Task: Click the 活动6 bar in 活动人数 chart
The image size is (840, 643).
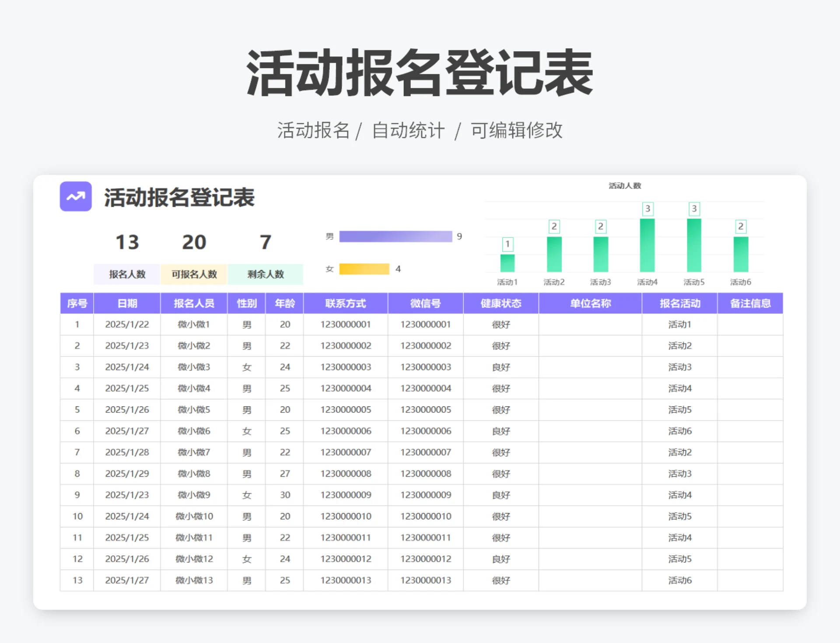Action: [x=740, y=254]
